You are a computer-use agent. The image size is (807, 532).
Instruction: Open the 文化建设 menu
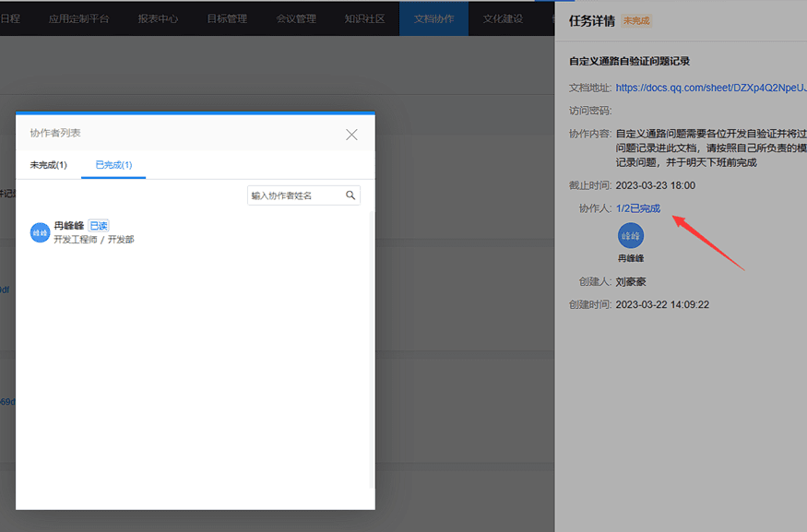(x=503, y=19)
